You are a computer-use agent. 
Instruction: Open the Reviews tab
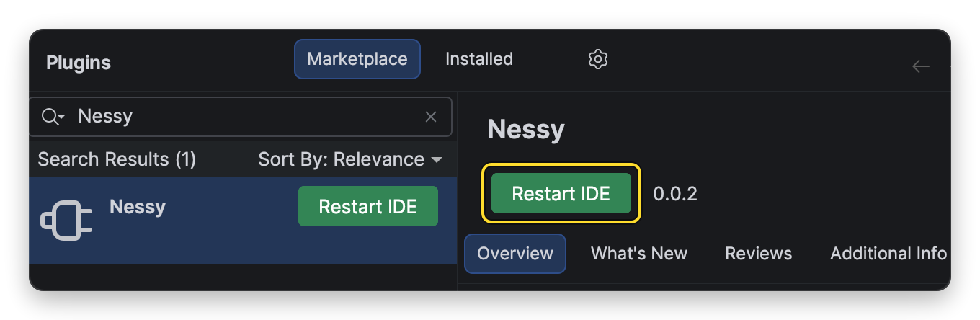click(759, 254)
